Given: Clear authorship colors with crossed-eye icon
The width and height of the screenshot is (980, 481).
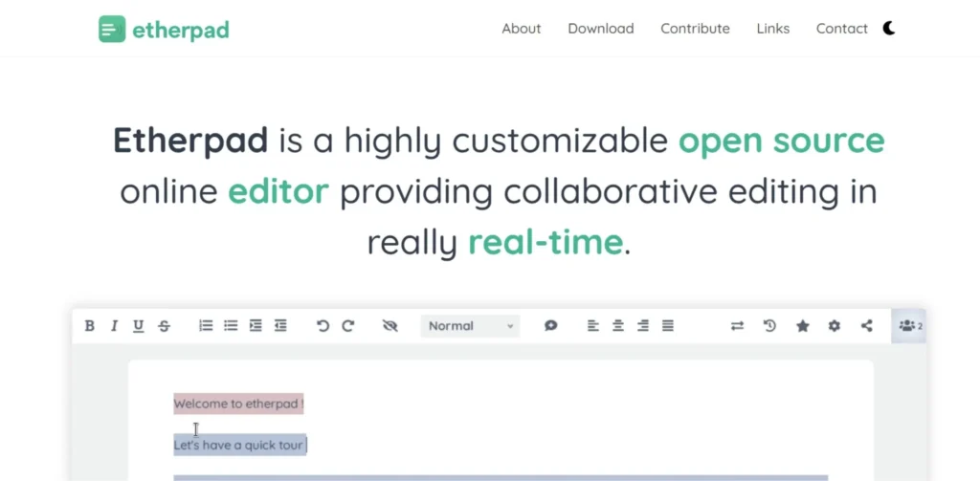Looking at the screenshot, I should (390, 325).
